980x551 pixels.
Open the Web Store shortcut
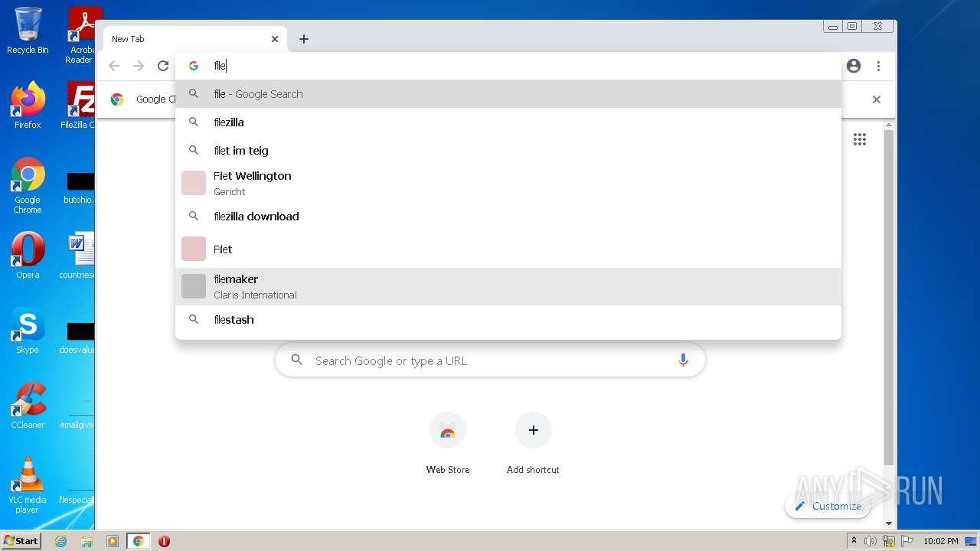click(448, 444)
